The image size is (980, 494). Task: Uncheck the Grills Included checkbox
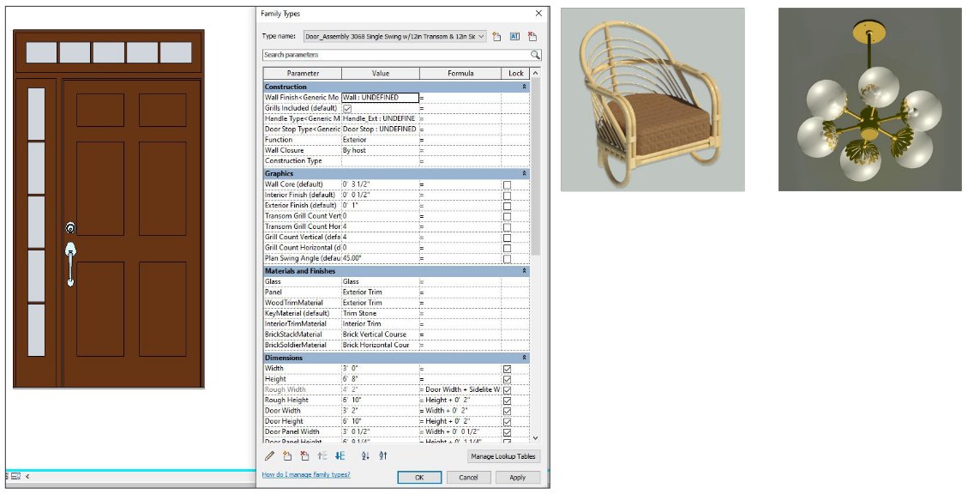click(x=347, y=109)
